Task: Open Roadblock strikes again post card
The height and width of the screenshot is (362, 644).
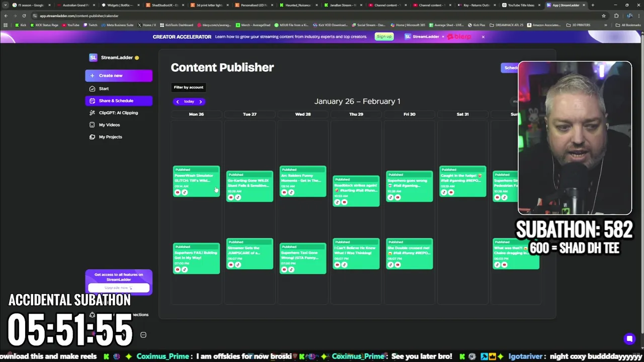Action: (x=356, y=191)
